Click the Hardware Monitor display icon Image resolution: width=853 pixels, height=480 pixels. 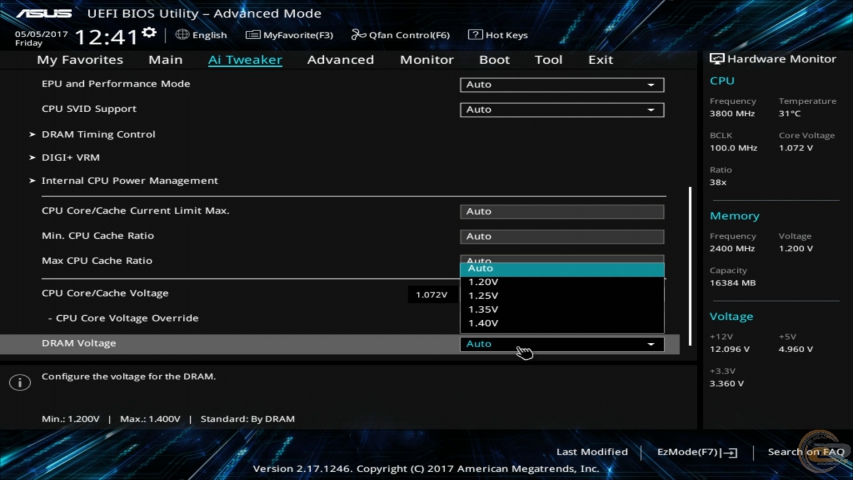(x=716, y=59)
